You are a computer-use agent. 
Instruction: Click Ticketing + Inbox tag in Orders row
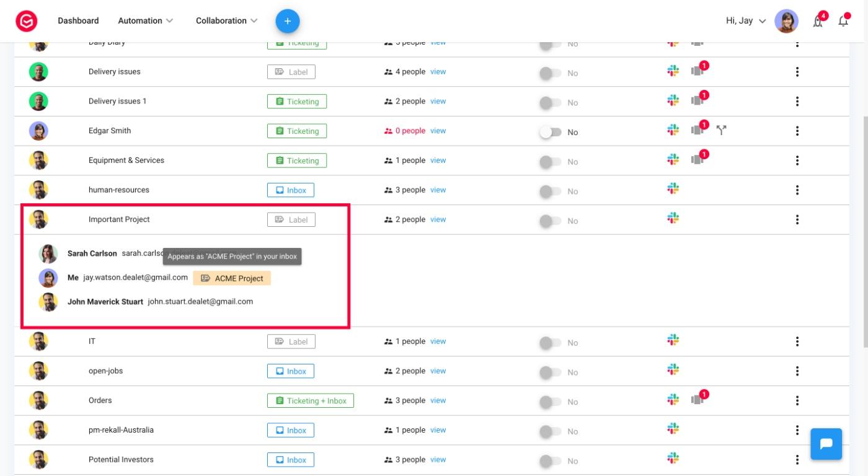pyautogui.click(x=311, y=400)
